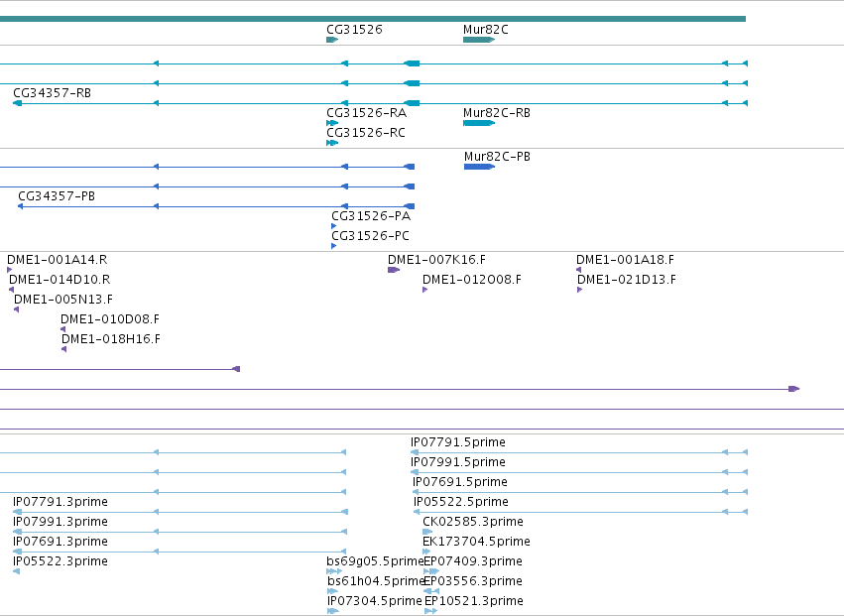
Task: Select the IP07791.3prime EST label
Action: pos(60,502)
